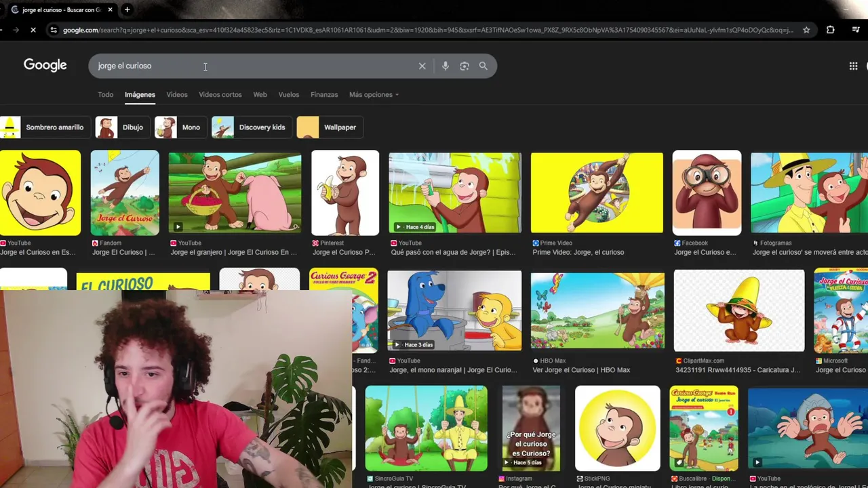The width and height of the screenshot is (868, 488).
Task: Open 'Prime Video: Jorge, el curioso' link
Action: tap(578, 252)
